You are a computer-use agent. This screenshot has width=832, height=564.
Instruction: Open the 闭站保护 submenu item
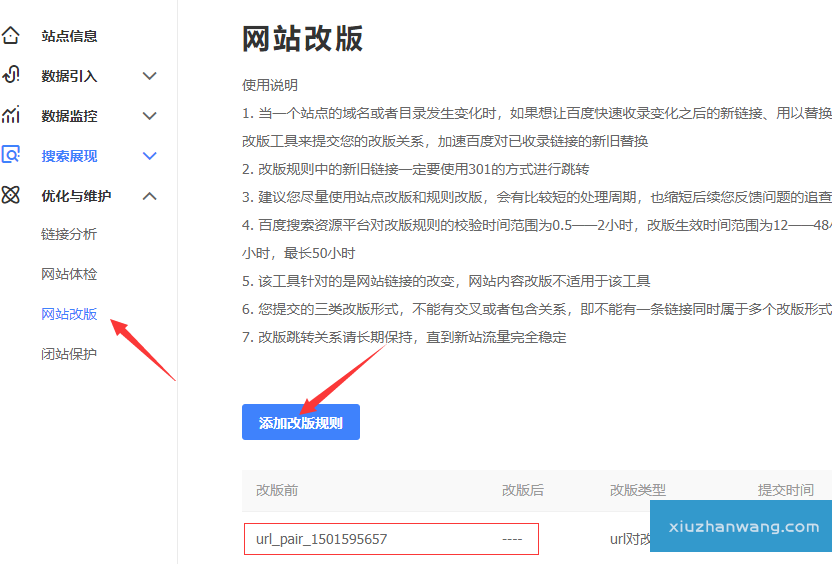click(69, 354)
